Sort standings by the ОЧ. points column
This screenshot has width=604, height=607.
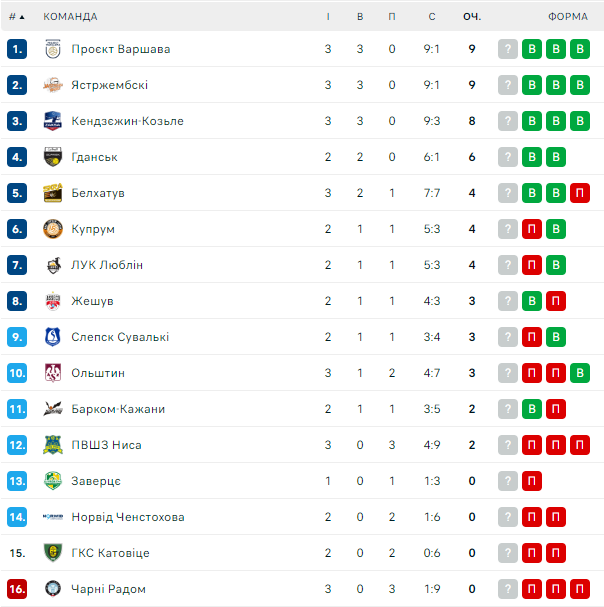click(472, 16)
